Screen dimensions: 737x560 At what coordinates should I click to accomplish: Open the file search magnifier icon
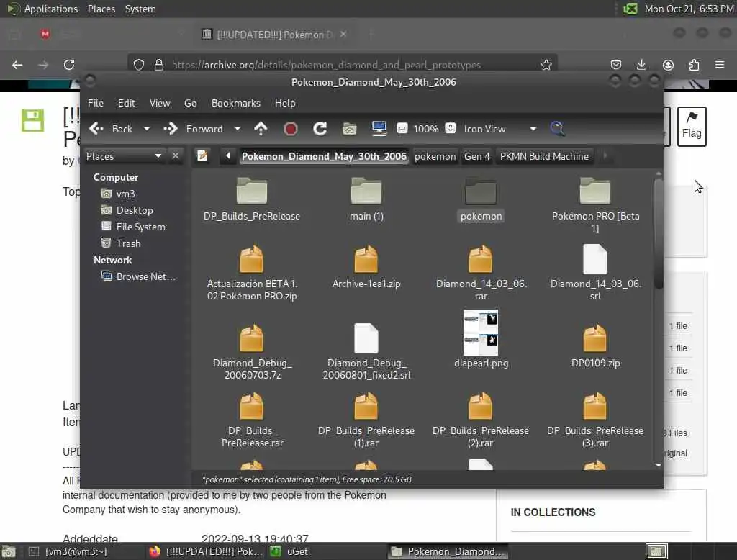click(x=557, y=129)
